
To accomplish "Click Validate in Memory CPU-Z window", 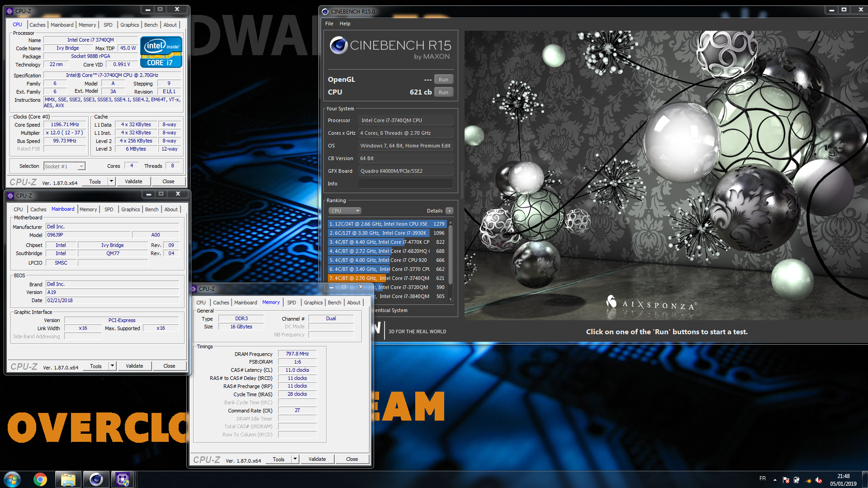I will [317, 459].
